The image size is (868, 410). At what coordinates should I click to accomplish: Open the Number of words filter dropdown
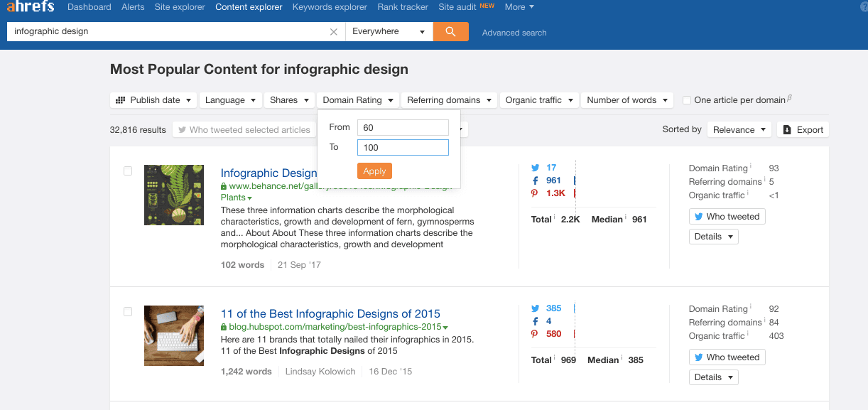(627, 100)
